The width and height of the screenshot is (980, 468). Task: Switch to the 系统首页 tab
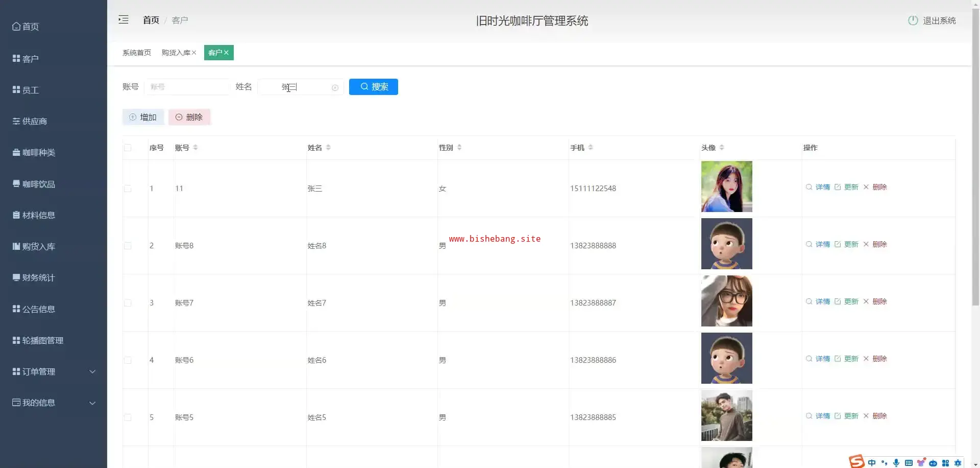137,53
